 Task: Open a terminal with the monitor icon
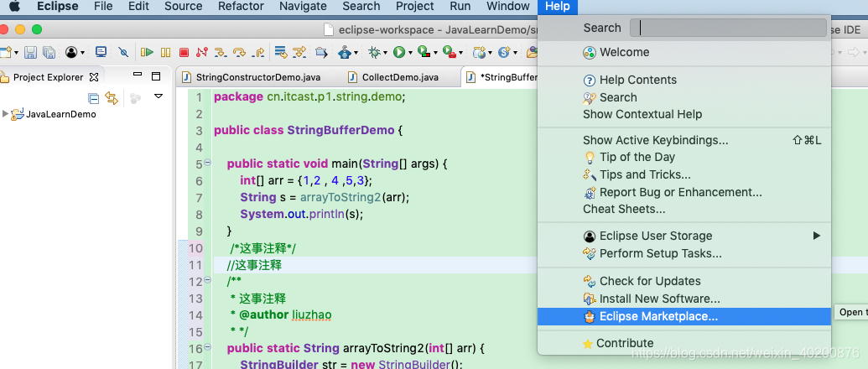101,52
